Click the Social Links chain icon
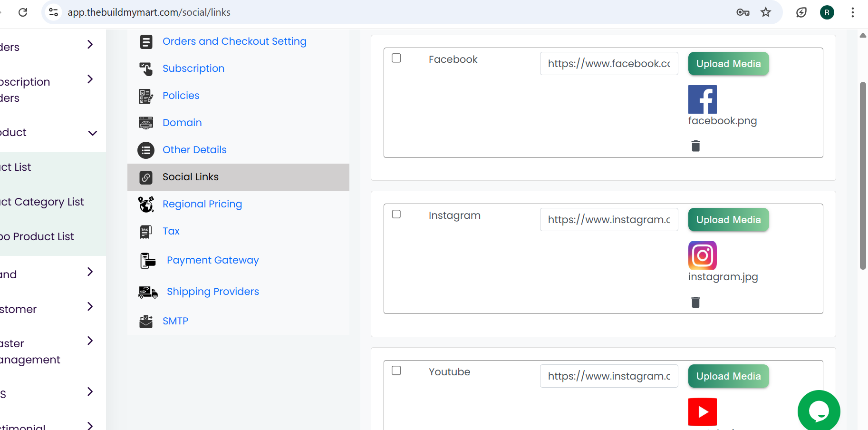The image size is (868, 430). [146, 177]
